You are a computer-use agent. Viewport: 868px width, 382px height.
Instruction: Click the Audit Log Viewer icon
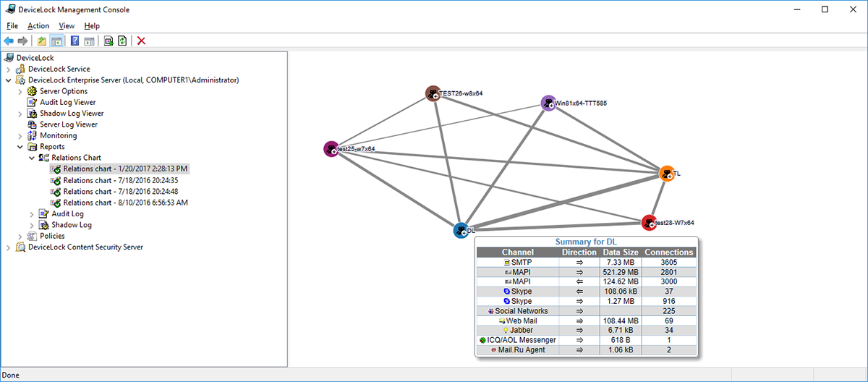32,102
